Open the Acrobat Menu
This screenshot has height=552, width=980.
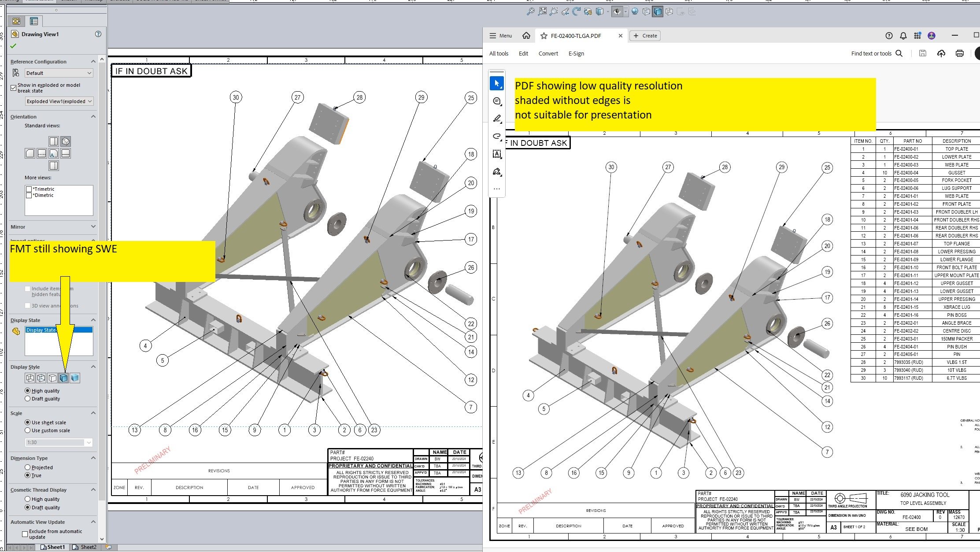tap(501, 36)
